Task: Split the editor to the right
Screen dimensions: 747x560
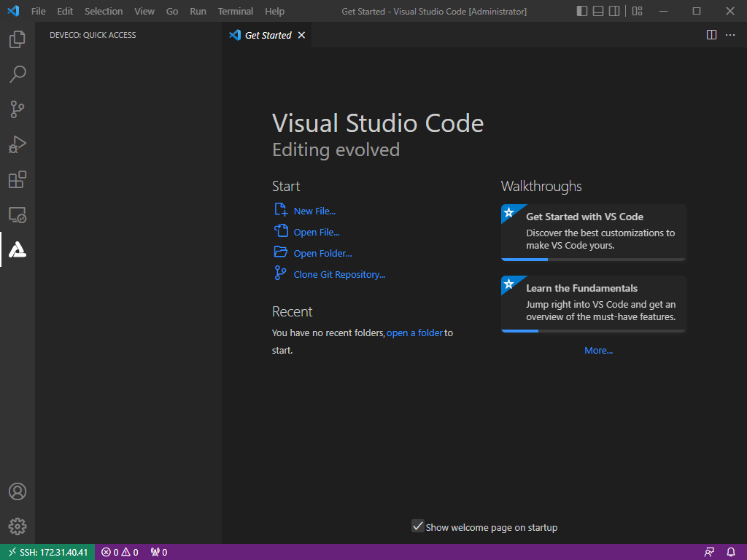Action: pos(711,35)
